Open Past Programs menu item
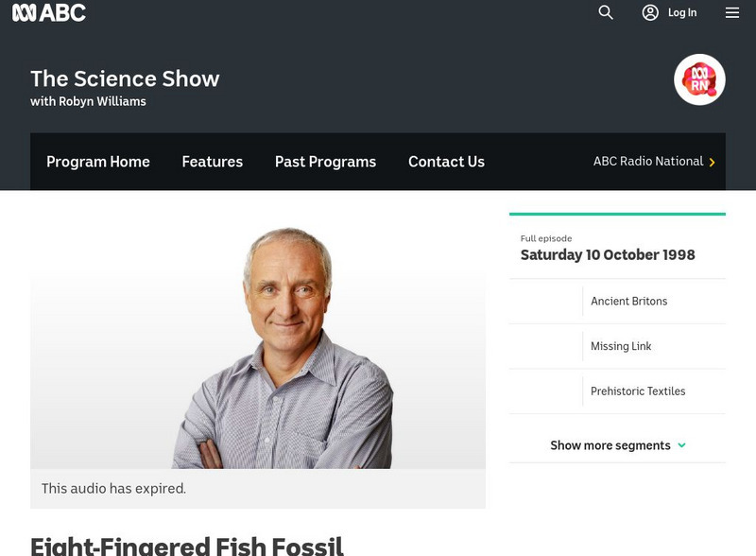The width and height of the screenshot is (756, 556). [325, 162]
